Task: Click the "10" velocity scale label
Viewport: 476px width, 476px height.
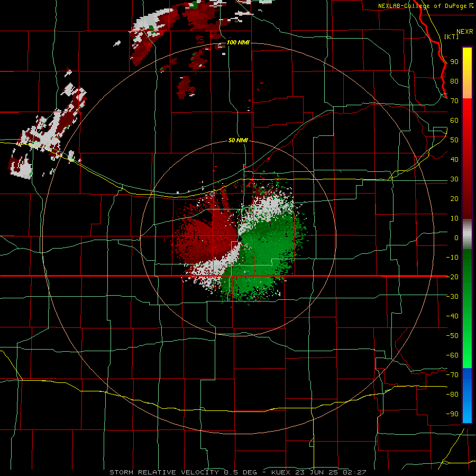Action: [x=454, y=218]
